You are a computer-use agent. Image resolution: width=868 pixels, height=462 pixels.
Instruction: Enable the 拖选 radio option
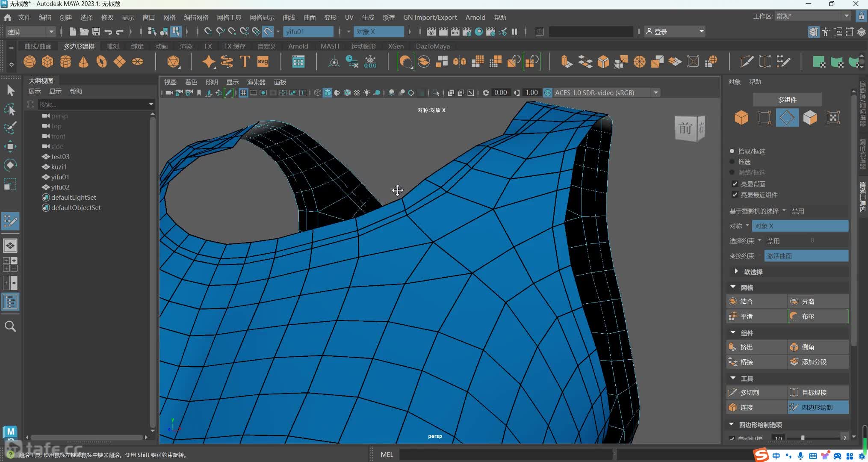732,162
